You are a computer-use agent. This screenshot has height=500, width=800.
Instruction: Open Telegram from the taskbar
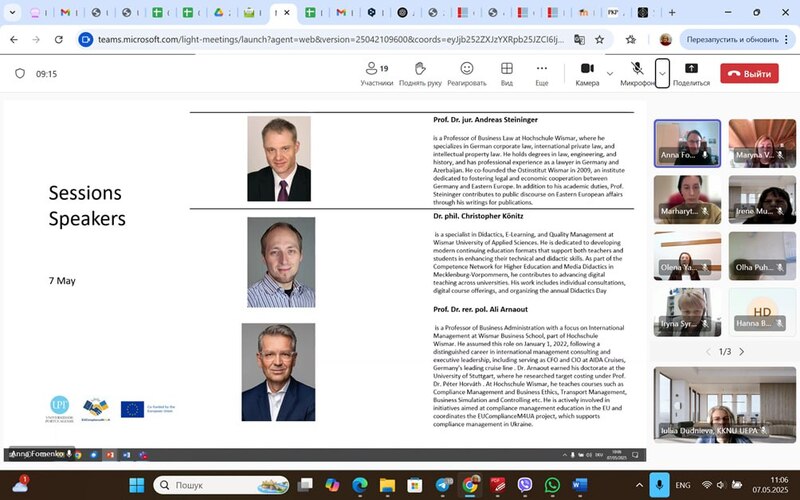tap(443, 485)
